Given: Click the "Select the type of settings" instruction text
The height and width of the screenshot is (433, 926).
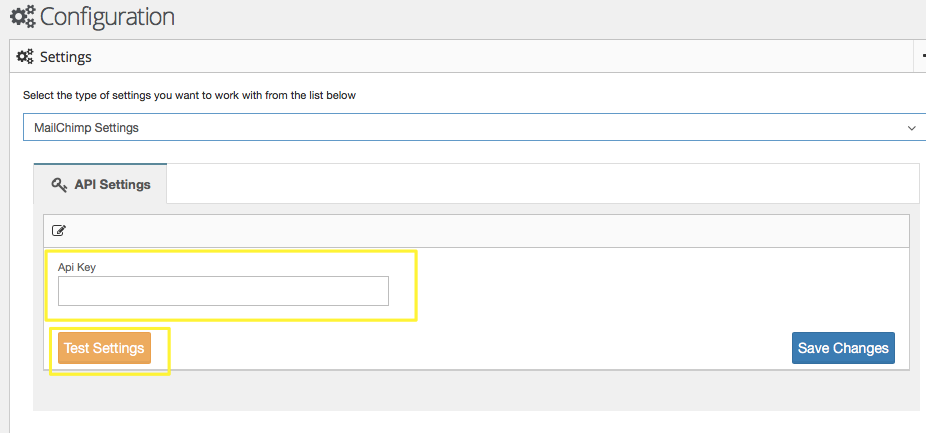Looking at the screenshot, I should pyautogui.click(x=189, y=96).
